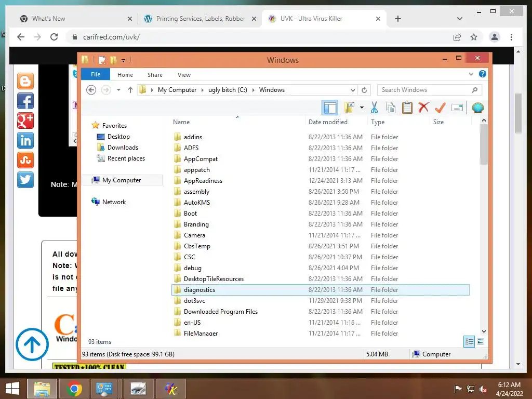Screen dimensions: 532x399
Task: Click the Share page icon in Chrome
Action: [457, 37]
